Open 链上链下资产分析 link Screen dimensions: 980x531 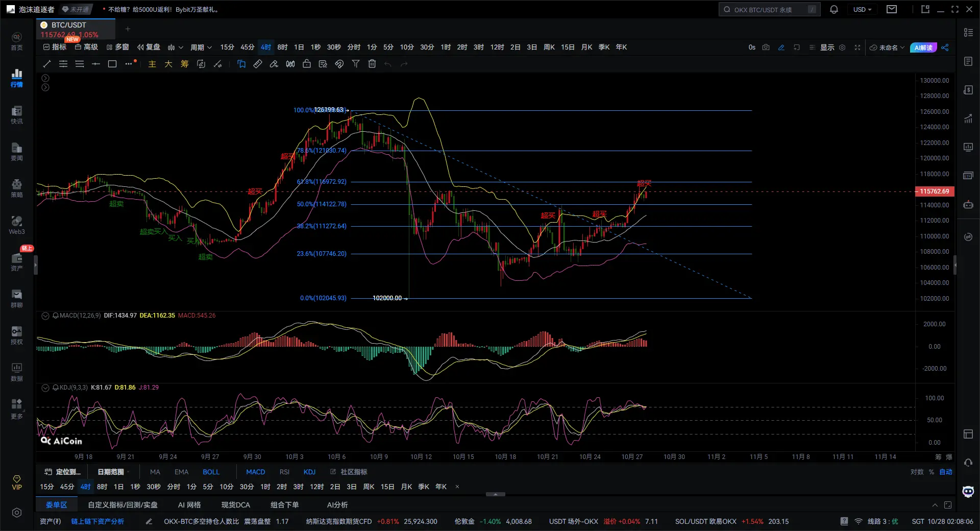[97, 521]
